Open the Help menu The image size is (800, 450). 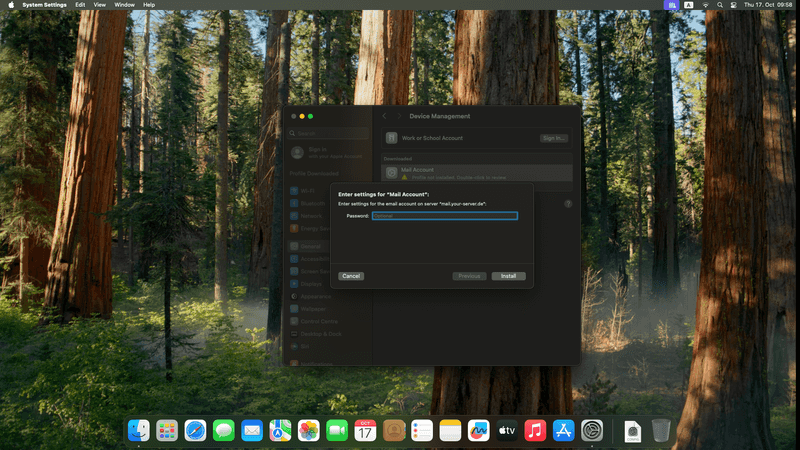click(149, 5)
